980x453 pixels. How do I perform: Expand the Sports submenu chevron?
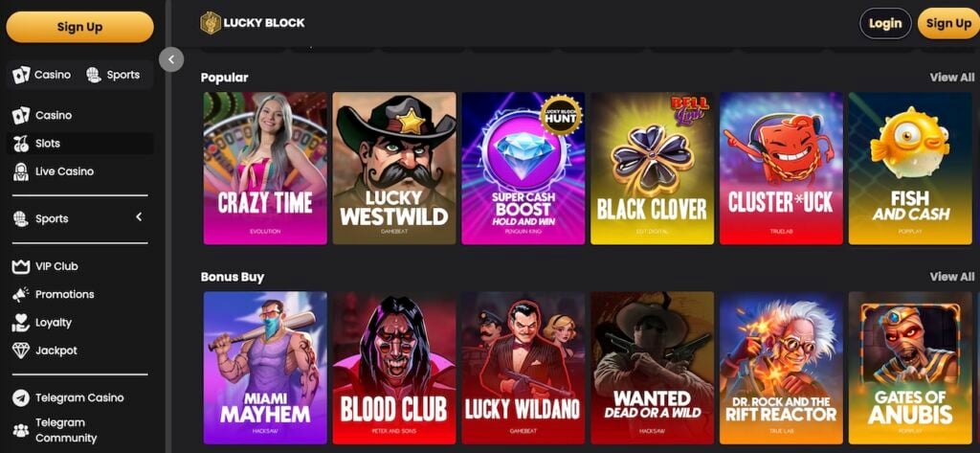[x=139, y=217]
